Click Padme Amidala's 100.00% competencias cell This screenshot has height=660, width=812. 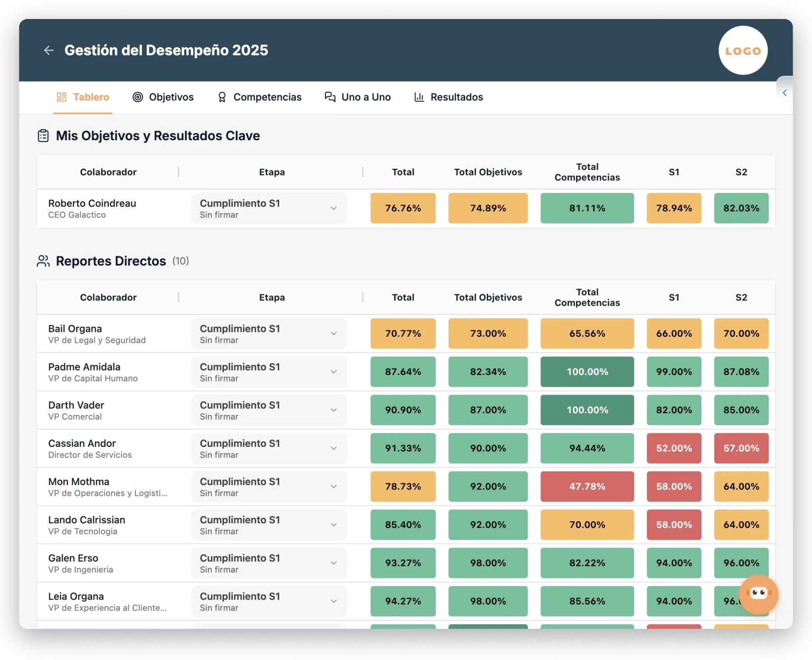tap(587, 372)
